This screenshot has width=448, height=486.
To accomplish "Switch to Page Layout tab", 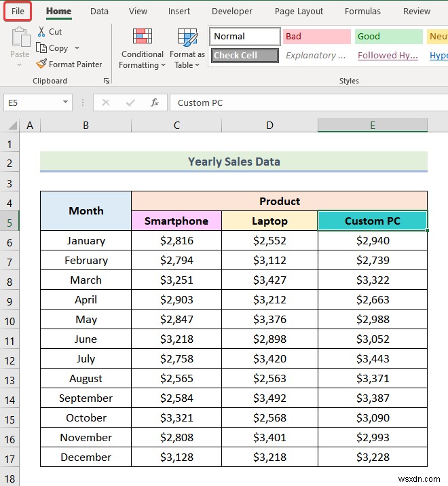I will click(299, 12).
